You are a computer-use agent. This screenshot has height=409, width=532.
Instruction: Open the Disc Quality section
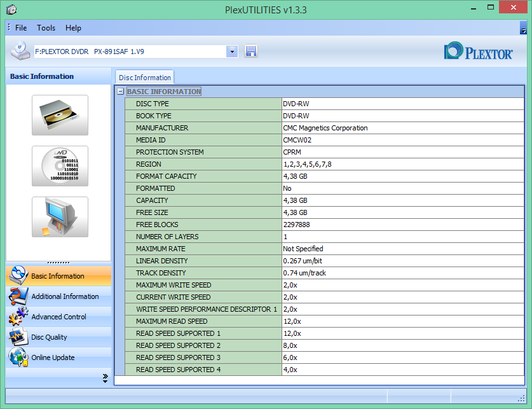tap(49, 337)
